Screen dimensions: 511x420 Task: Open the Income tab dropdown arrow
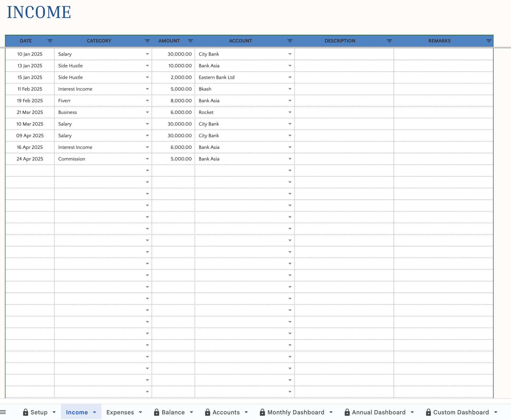[x=94, y=412]
